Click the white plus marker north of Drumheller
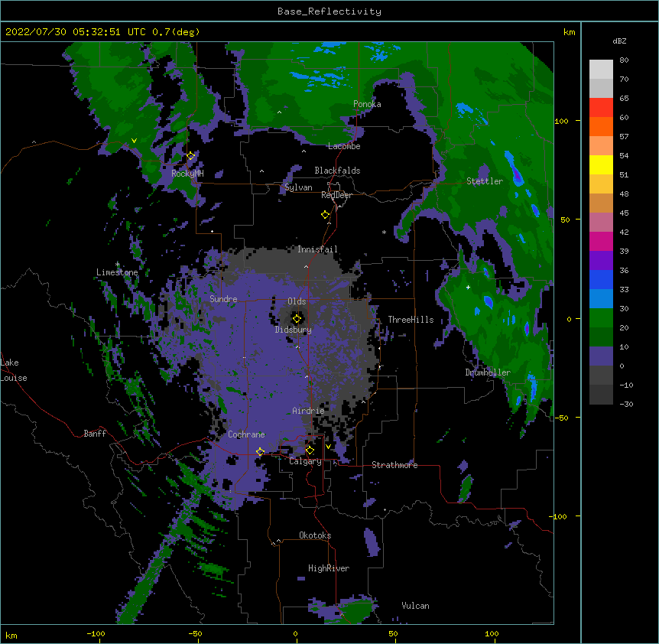659x644 pixels. point(468,287)
